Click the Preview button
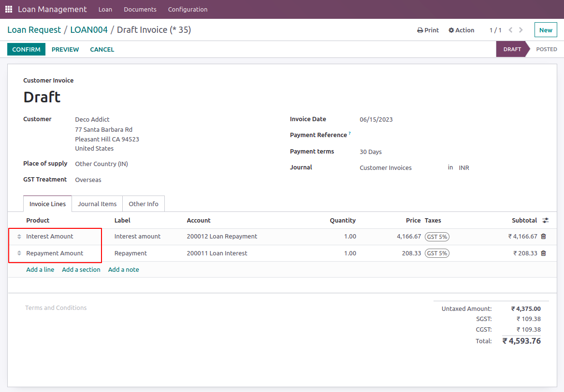564x392 pixels. (x=65, y=49)
